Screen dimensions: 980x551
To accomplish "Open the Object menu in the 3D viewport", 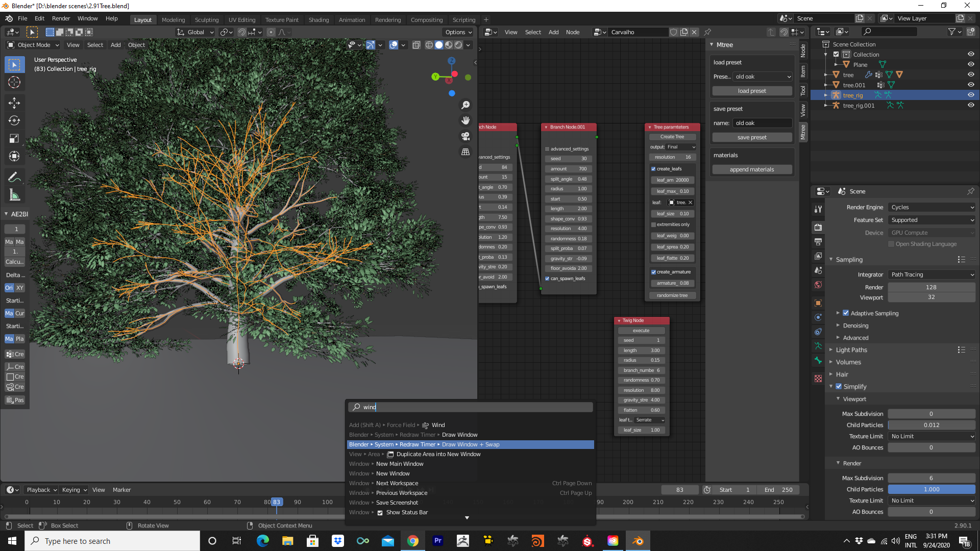I will 136,45.
